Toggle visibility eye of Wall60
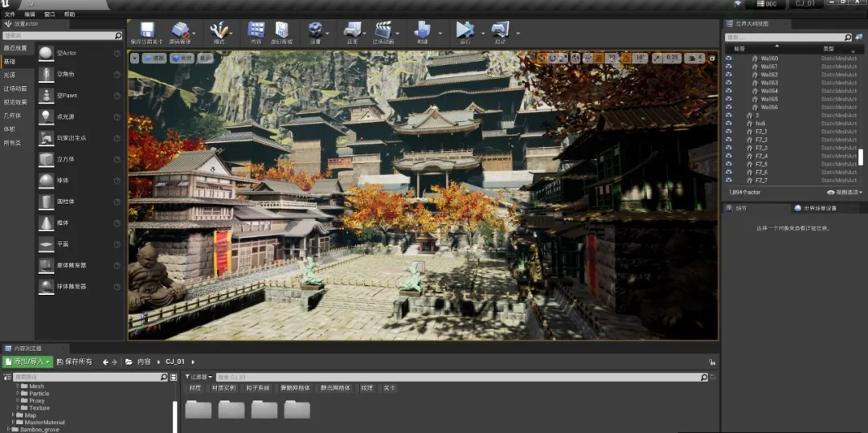868x433 pixels. (729, 59)
